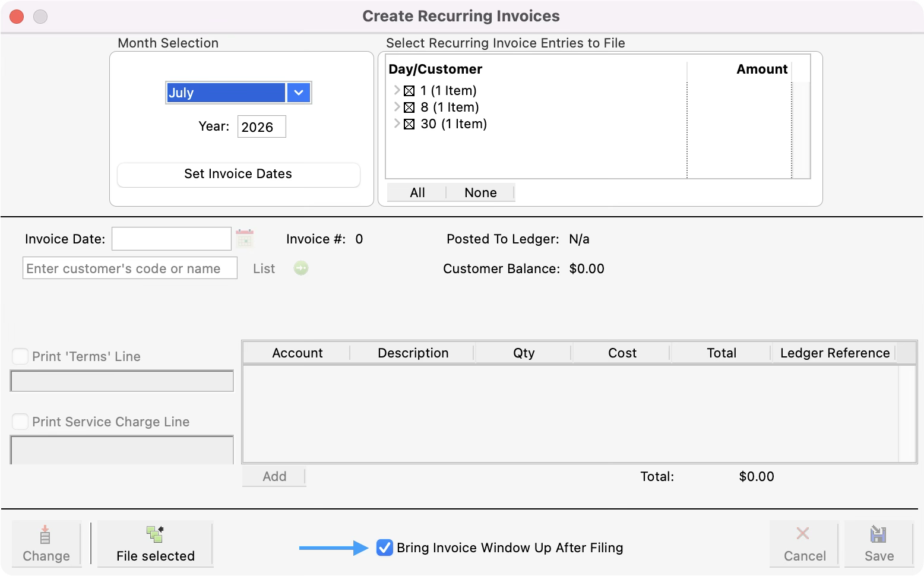
Task: Enable Print Service Charge Line checkbox
Action: coord(20,422)
